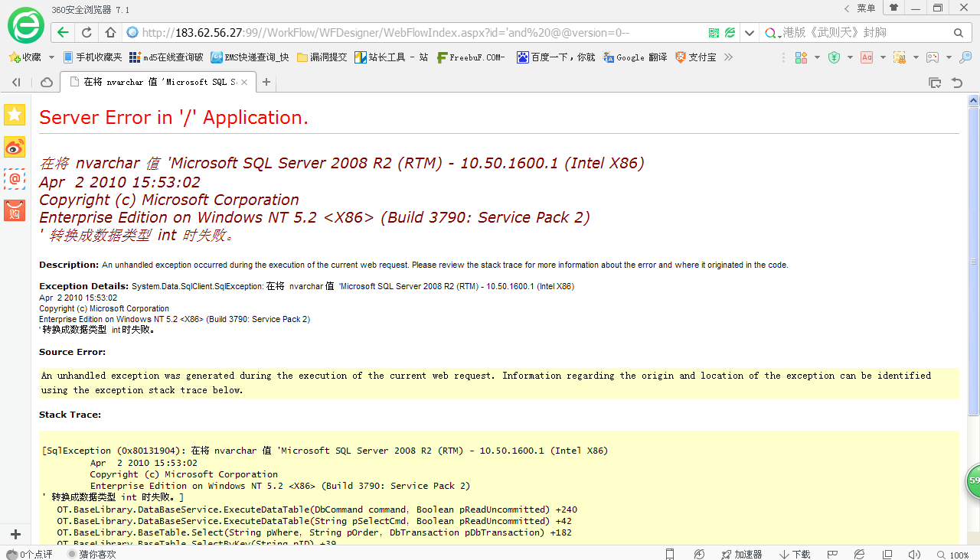Reload the page with the refresh icon
This screenshot has height=560, width=980.
(x=87, y=33)
